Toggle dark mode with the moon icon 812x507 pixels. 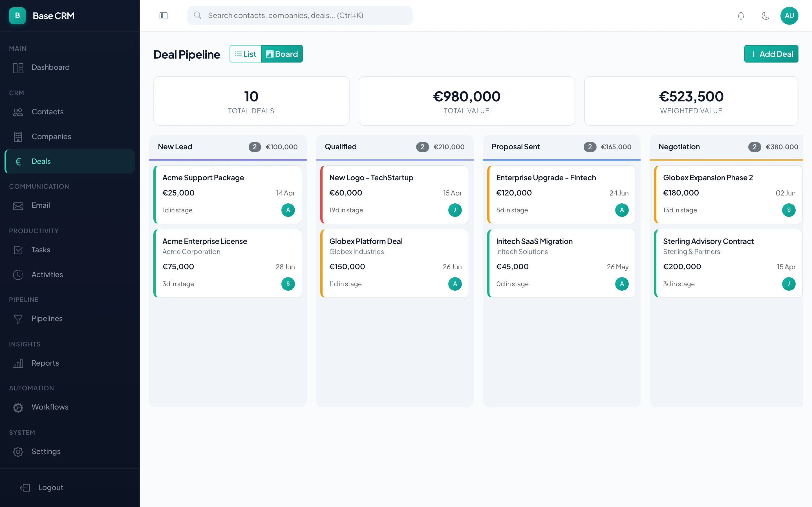click(765, 15)
